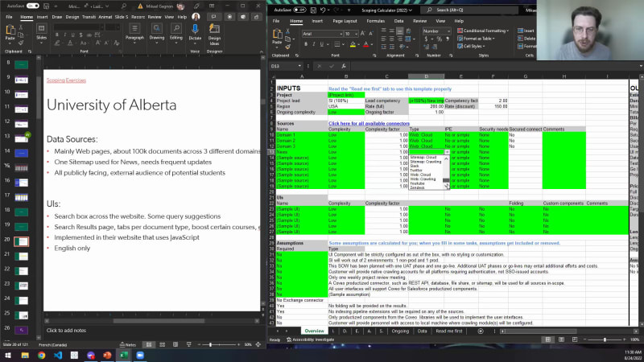Click the Scoping Exercises link on slide

(66, 80)
